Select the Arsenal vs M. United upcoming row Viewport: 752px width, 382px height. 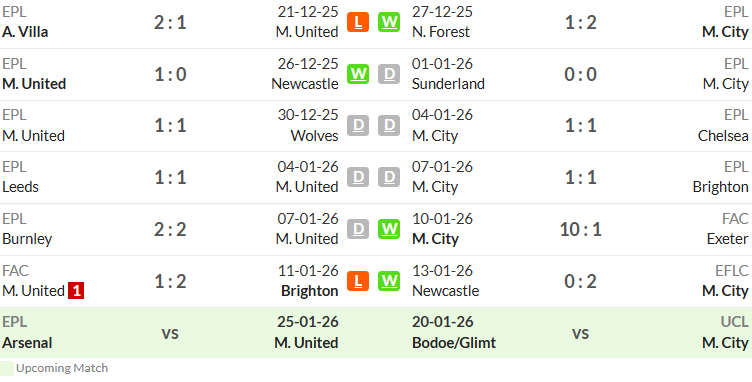click(170, 333)
